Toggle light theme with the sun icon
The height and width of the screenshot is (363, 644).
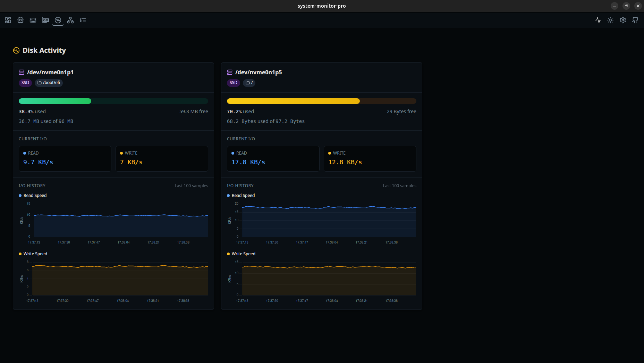click(x=610, y=20)
